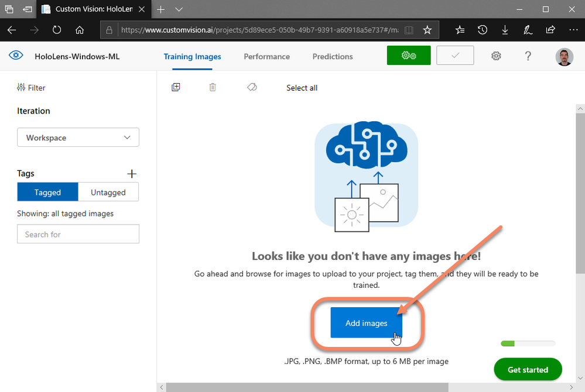
Task: Open browser history icon
Action: click(x=483, y=30)
